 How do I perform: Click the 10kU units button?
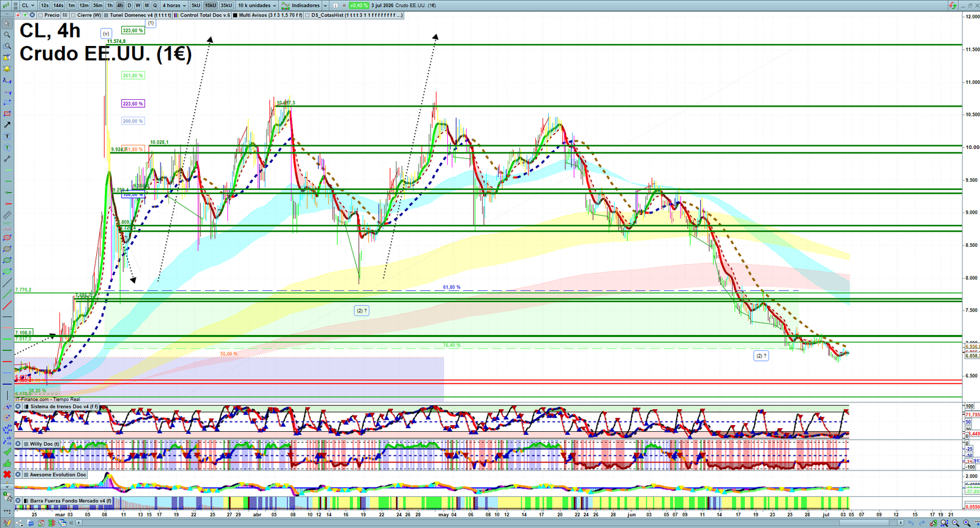point(211,6)
